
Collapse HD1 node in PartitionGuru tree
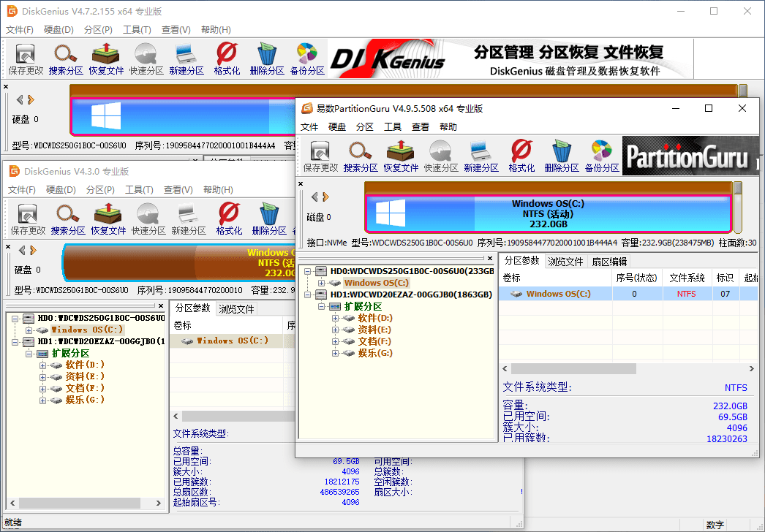point(307,294)
